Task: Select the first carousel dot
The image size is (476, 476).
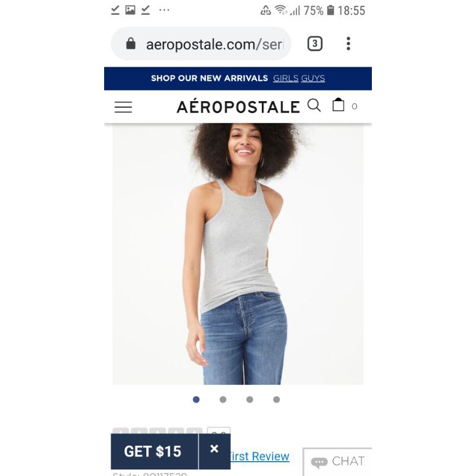Action: point(196,399)
